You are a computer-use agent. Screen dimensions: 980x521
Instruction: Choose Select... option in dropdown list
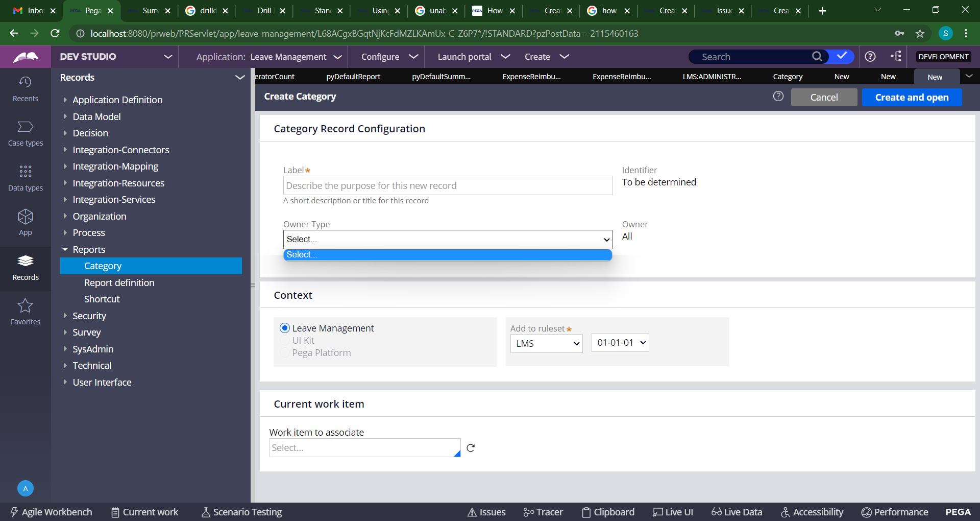(x=448, y=254)
